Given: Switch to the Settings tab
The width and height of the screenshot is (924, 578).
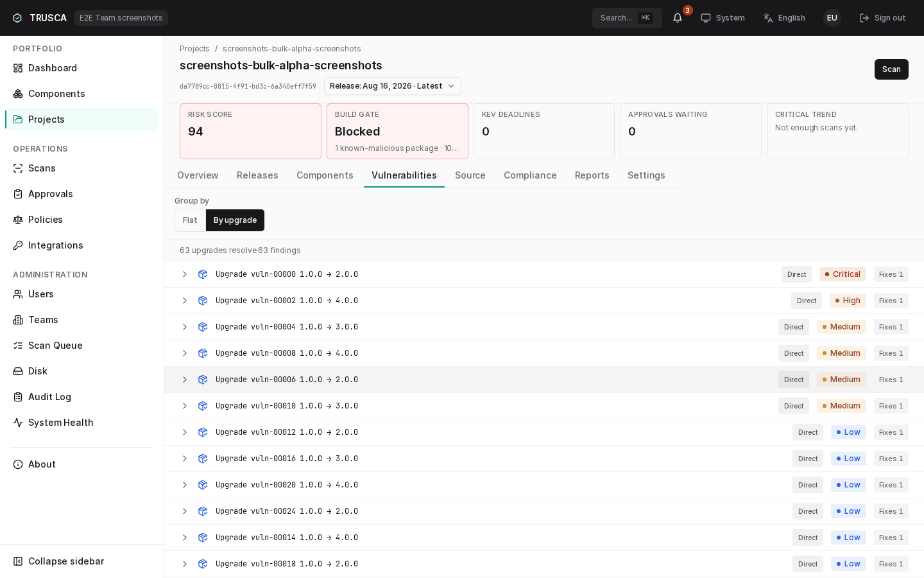Looking at the screenshot, I should tap(646, 175).
